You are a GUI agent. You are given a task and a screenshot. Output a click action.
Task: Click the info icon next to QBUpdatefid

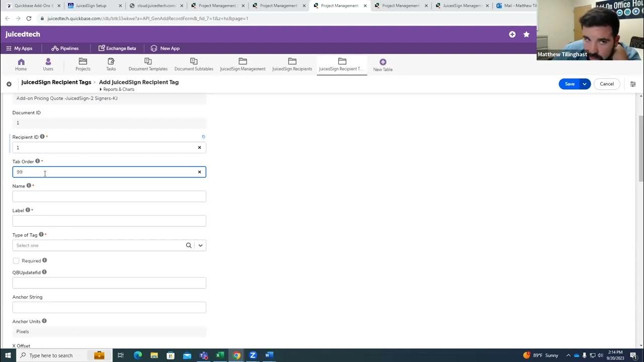coord(44,272)
